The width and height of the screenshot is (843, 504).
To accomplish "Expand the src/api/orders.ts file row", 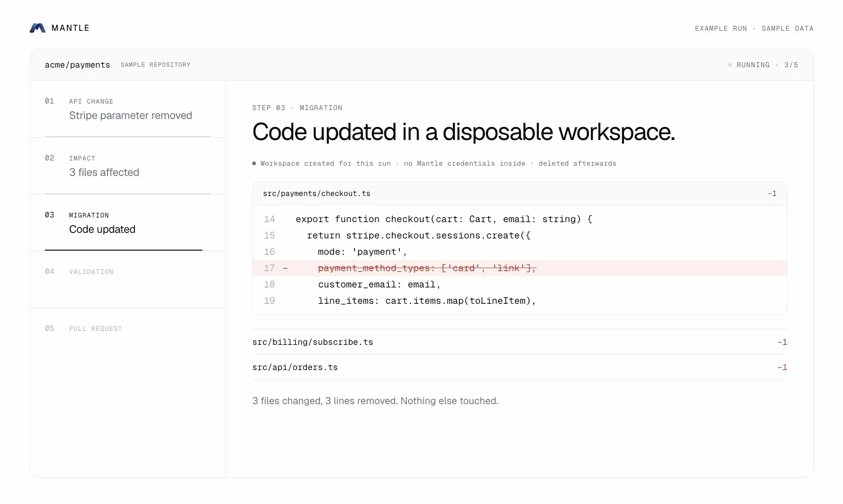I will pyautogui.click(x=519, y=367).
